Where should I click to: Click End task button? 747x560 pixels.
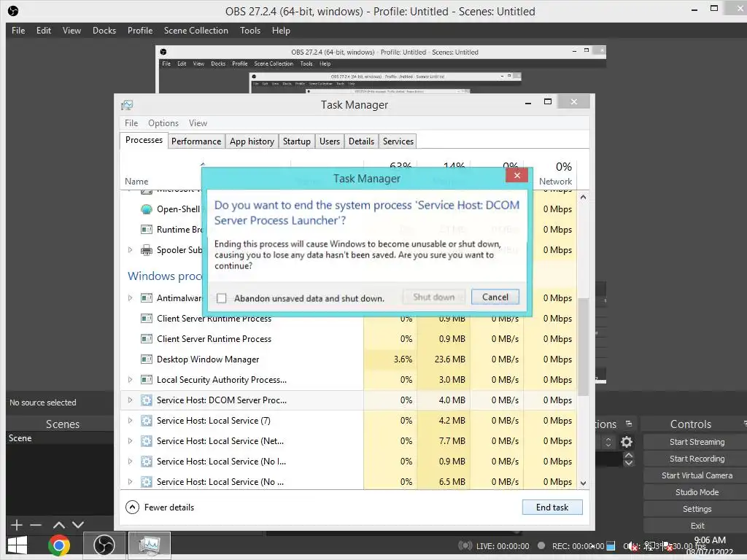pos(552,507)
